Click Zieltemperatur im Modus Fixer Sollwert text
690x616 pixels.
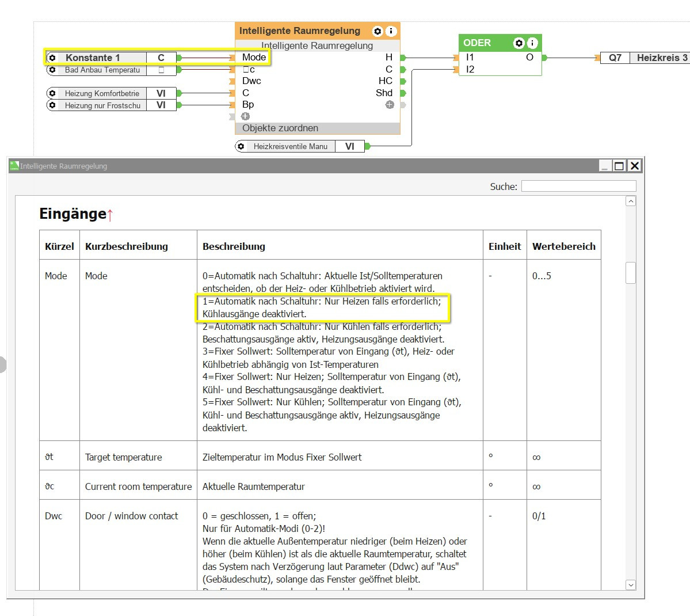click(282, 458)
